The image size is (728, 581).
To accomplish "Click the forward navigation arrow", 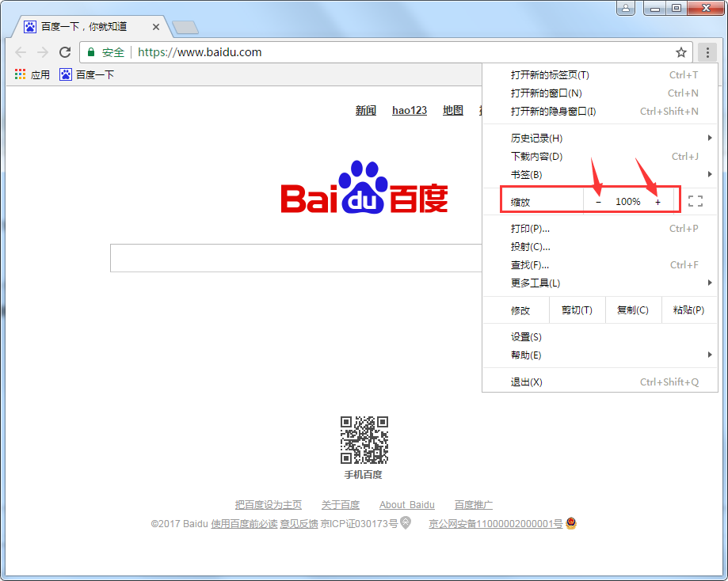I will [x=43, y=52].
